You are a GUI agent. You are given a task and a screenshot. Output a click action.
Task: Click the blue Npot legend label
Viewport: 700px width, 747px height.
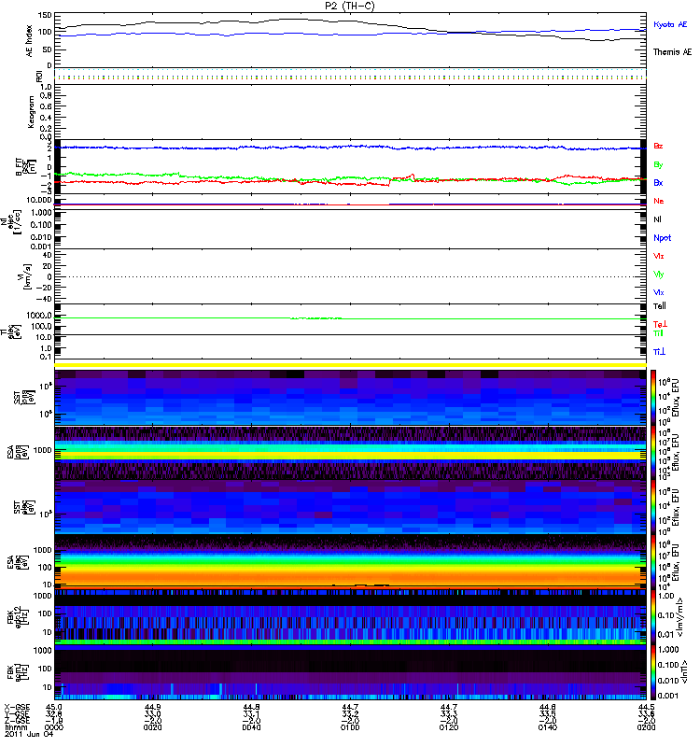coord(662,237)
